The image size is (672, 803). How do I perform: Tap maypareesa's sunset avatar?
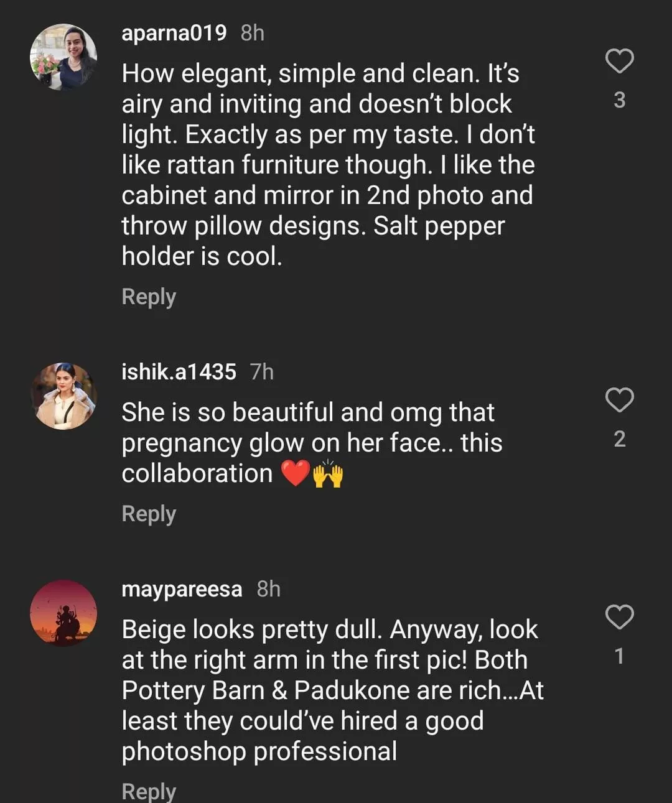[63, 613]
